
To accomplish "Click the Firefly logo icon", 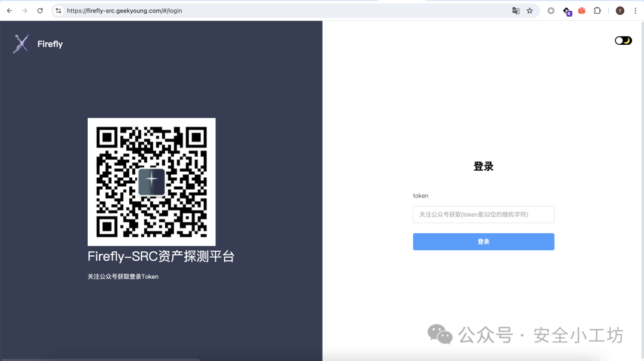I will click(x=21, y=44).
